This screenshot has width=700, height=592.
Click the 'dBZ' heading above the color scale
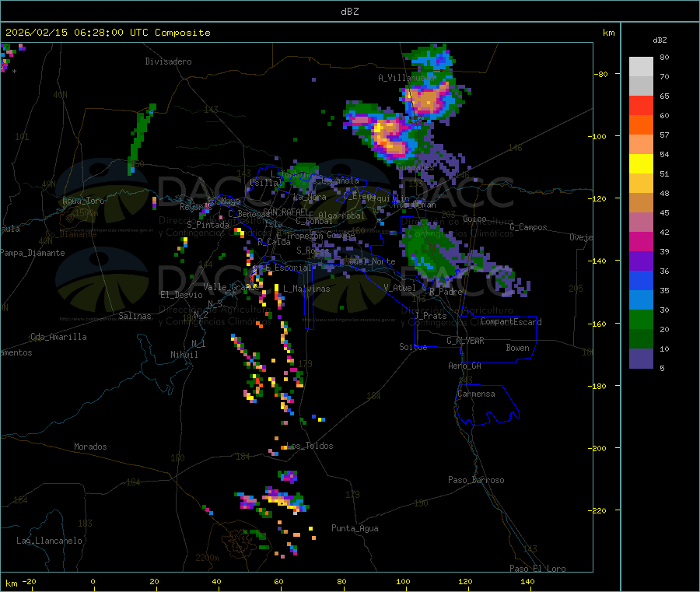tap(660, 40)
